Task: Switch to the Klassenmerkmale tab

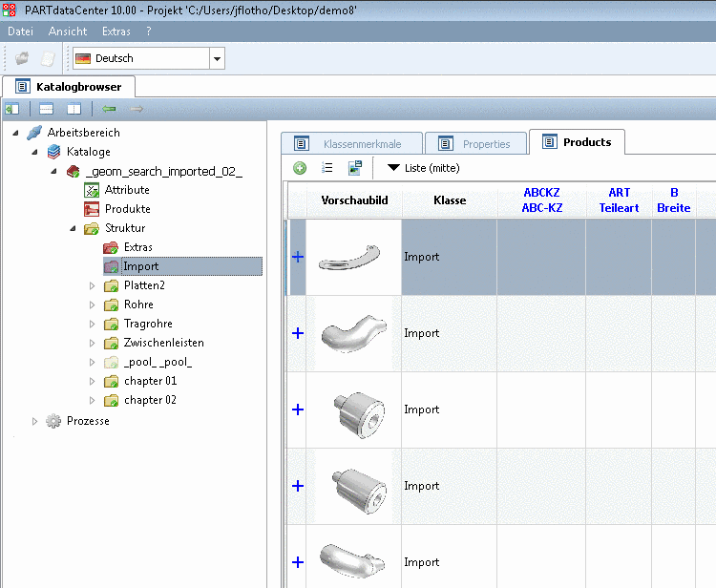Action: (351, 144)
